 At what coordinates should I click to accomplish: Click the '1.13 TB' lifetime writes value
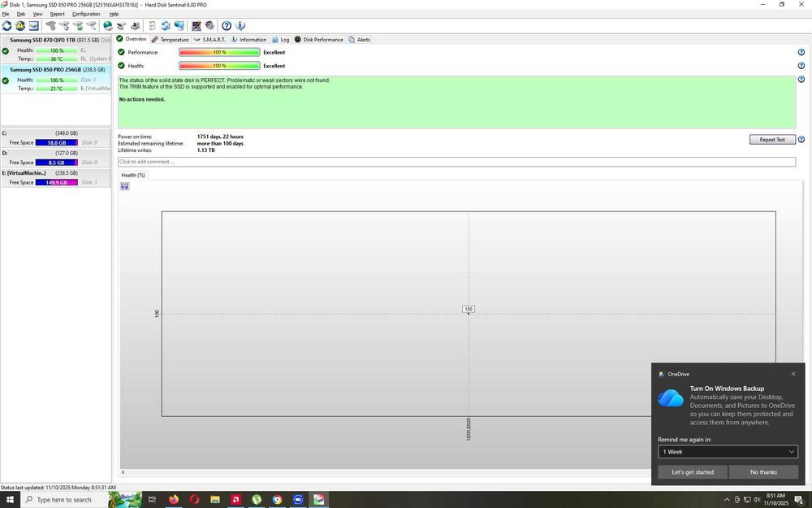[x=205, y=150]
